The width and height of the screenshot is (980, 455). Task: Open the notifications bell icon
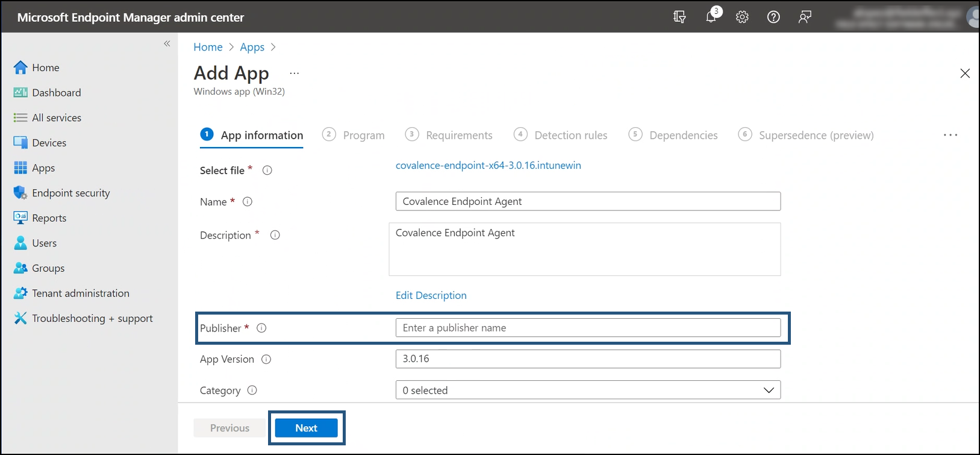click(712, 16)
